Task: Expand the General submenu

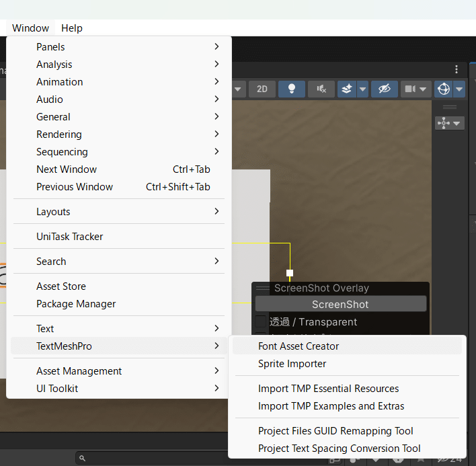Action: pyautogui.click(x=119, y=117)
